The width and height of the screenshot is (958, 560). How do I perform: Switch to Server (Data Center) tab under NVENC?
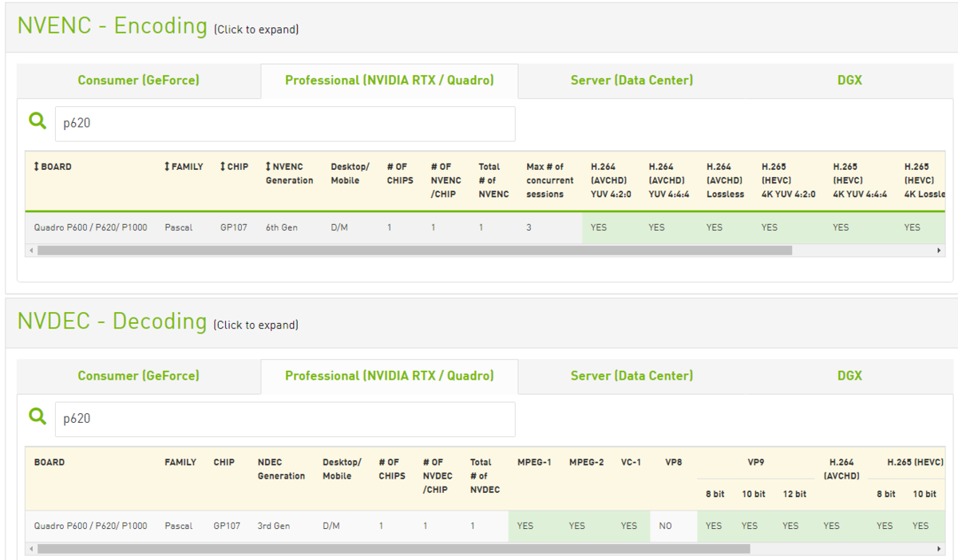[x=631, y=81]
